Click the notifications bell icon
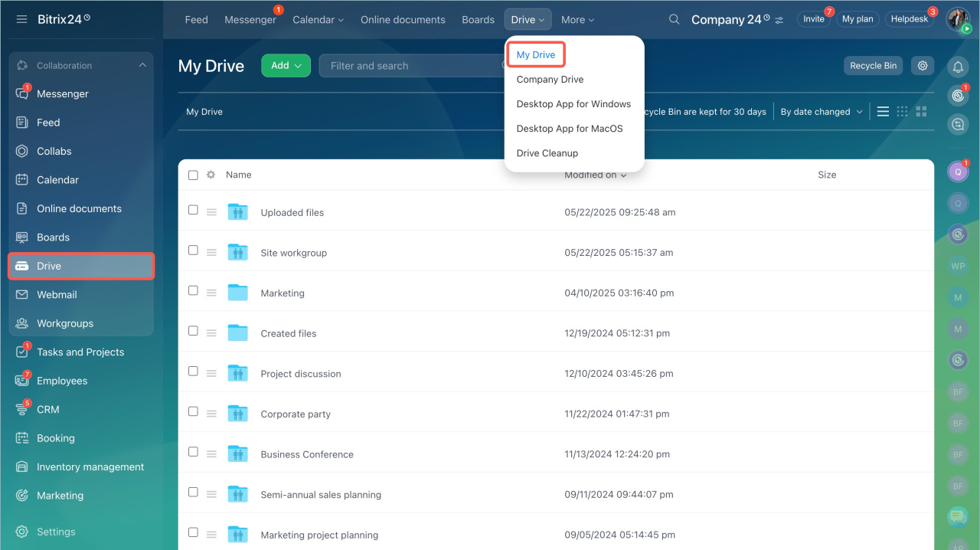This screenshot has height=550, width=980. pyautogui.click(x=957, y=67)
